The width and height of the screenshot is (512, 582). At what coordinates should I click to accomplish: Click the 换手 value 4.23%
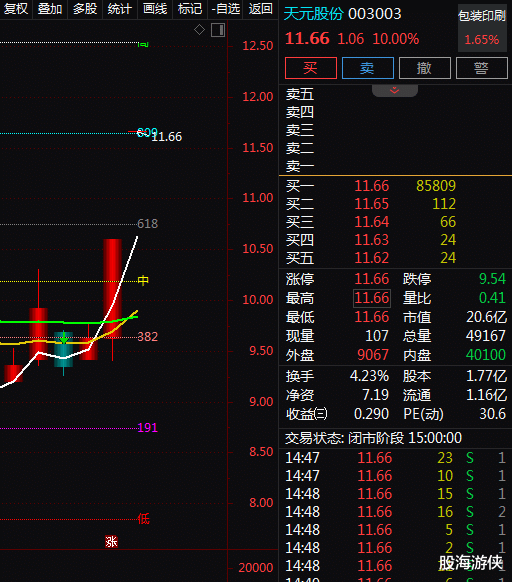pyautogui.click(x=369, y=376)
